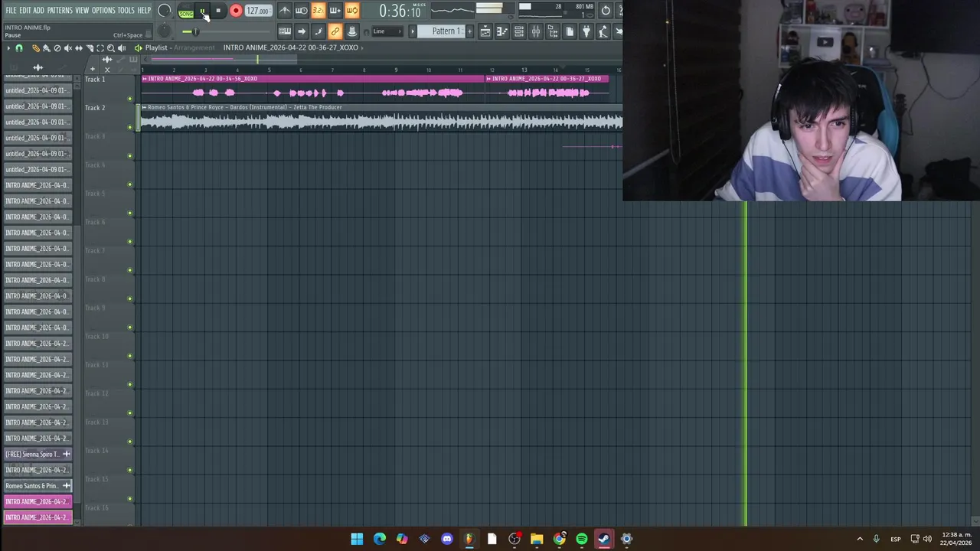Screen dimensions: 980x551
Task: Click the tempo field showing 127.000
Action: coord(259,11)
